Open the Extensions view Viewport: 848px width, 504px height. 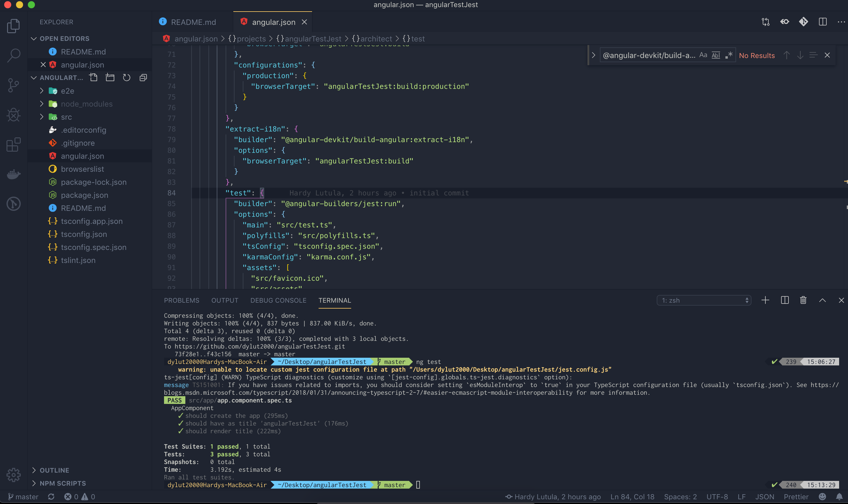coord(14,145)
